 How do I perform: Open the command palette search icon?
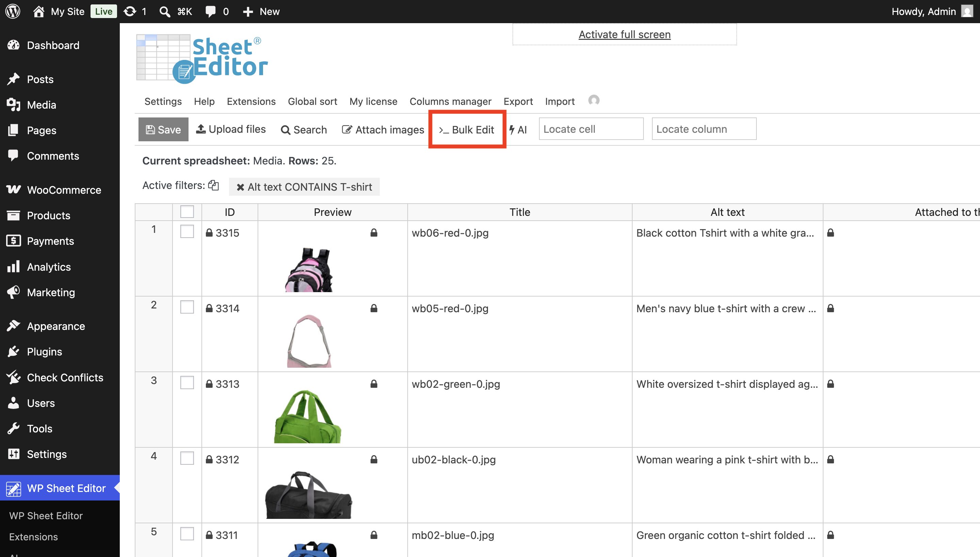pos(165,12)
